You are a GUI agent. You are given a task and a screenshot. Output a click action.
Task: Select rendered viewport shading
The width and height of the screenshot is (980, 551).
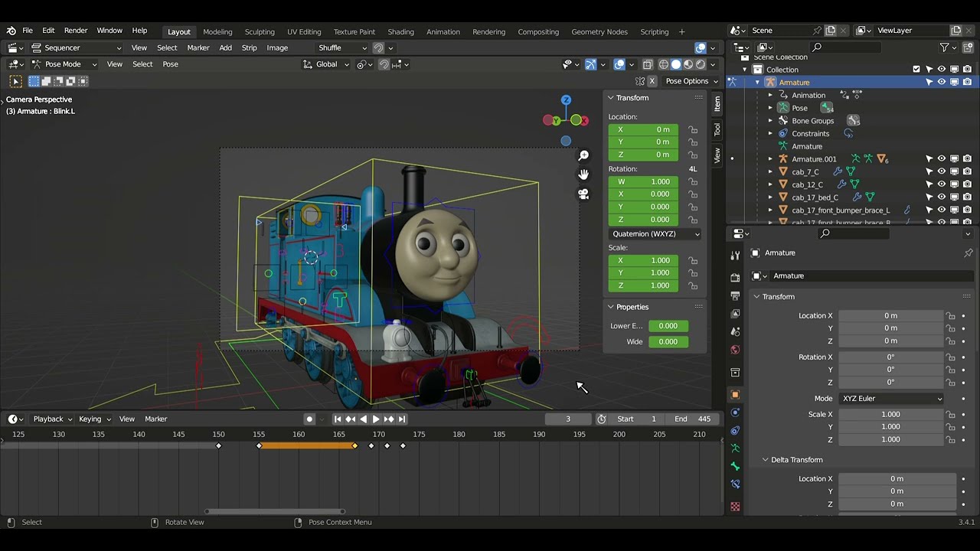tap(701, 64)
